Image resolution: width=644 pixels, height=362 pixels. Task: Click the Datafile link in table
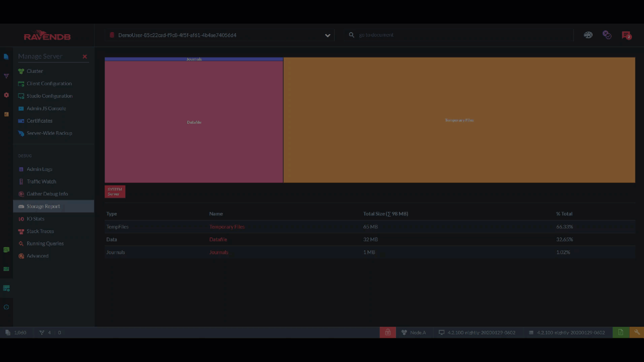[218, 239]
